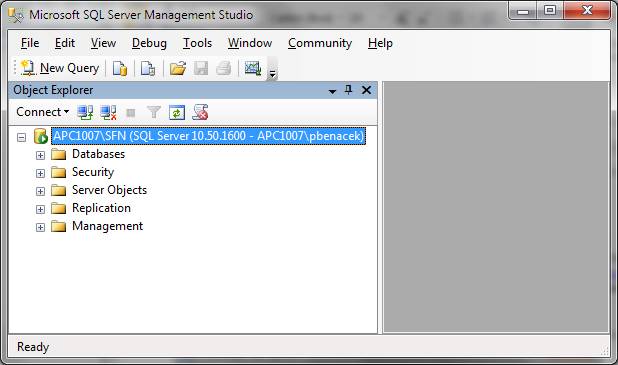This screenshot has width=618, height=365.
Task: Click the Disconnect server icon
Action: 108,112
